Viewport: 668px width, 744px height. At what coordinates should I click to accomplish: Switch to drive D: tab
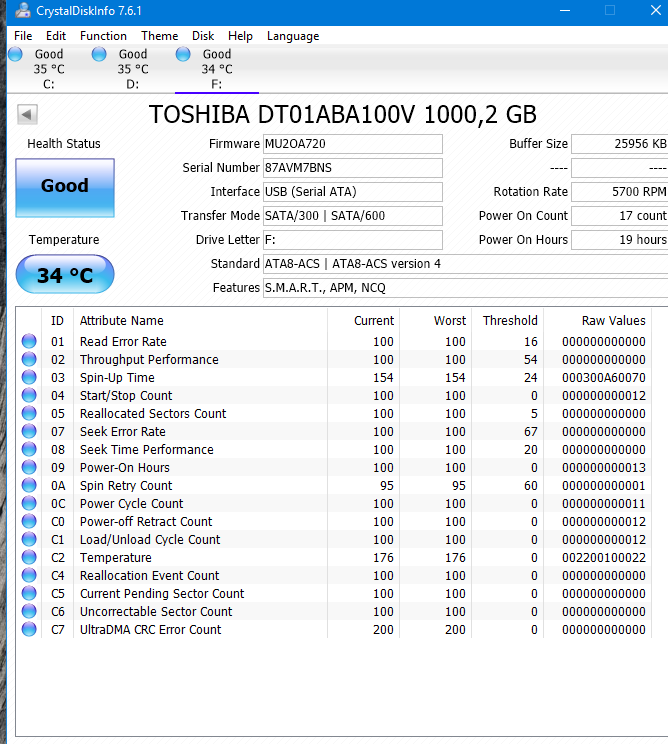pyautogui.click(x=133, y=69)
